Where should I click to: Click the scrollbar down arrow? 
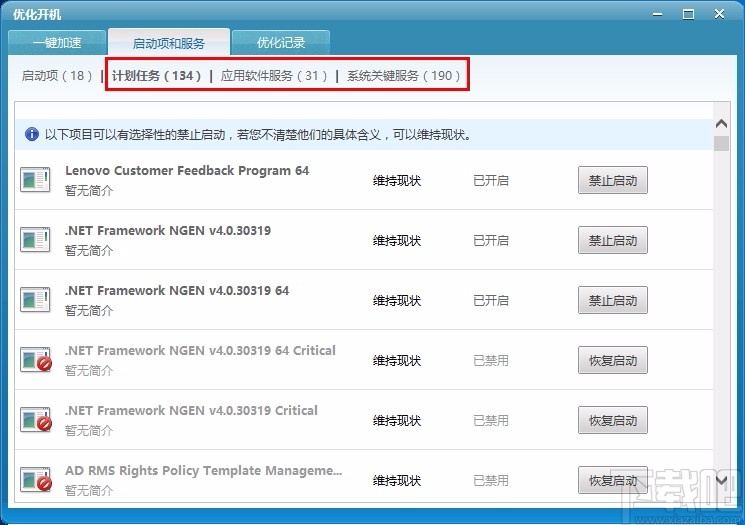(721, 480)
